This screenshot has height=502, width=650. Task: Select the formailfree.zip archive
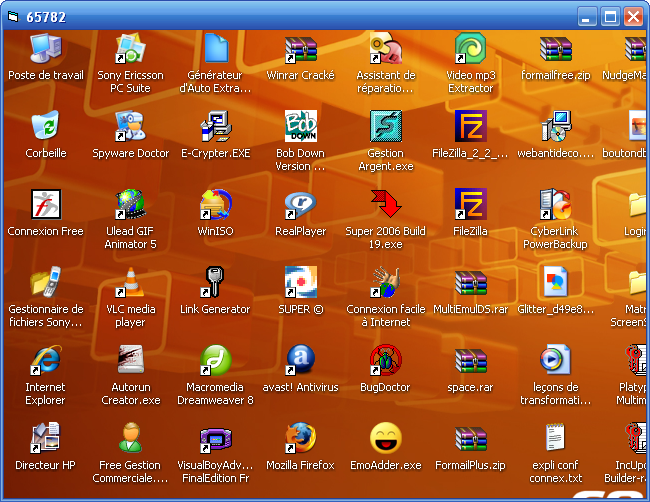click(x=555, y=49)
